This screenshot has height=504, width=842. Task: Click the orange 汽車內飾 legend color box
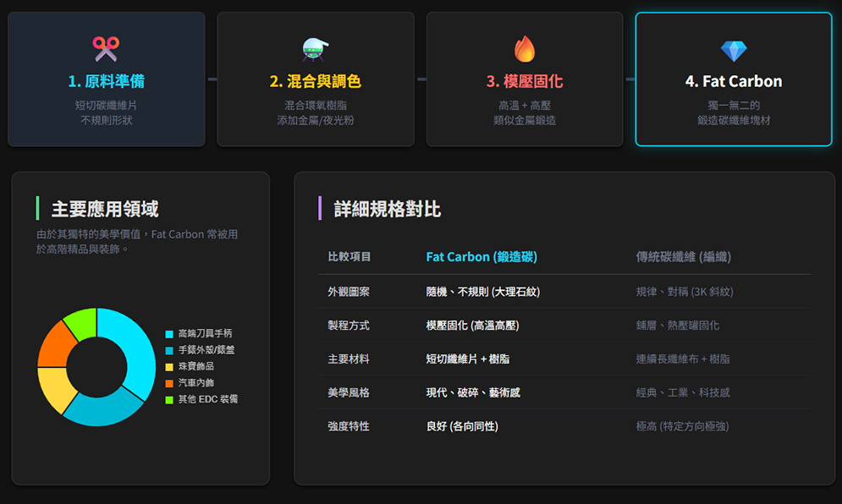click(x=169, y=383)
